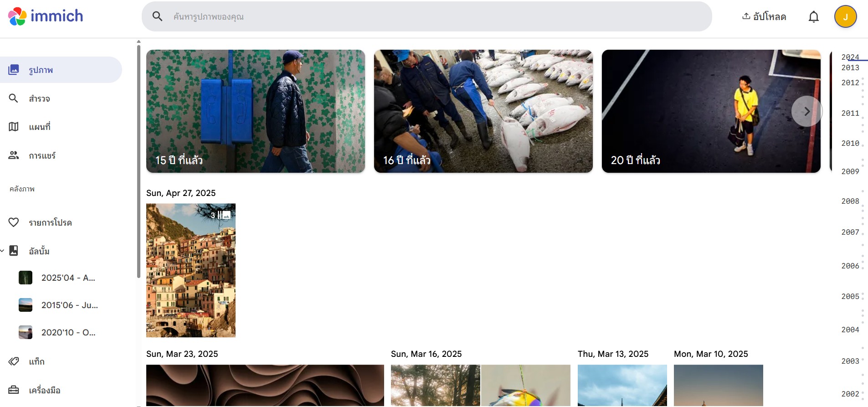868x407 pixels.
Task: Open รายการโปรด favorites
Action: [x=61, y=222]
